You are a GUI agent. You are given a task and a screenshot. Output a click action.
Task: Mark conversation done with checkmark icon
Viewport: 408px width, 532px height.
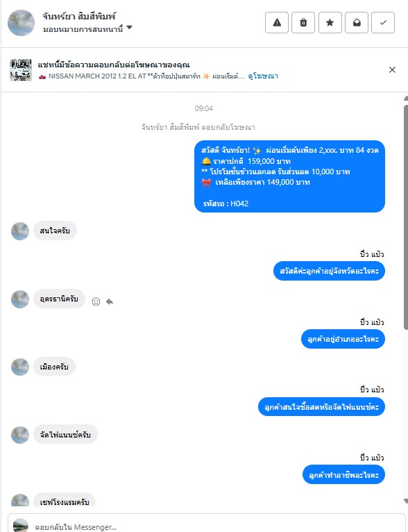click(383, 23)
